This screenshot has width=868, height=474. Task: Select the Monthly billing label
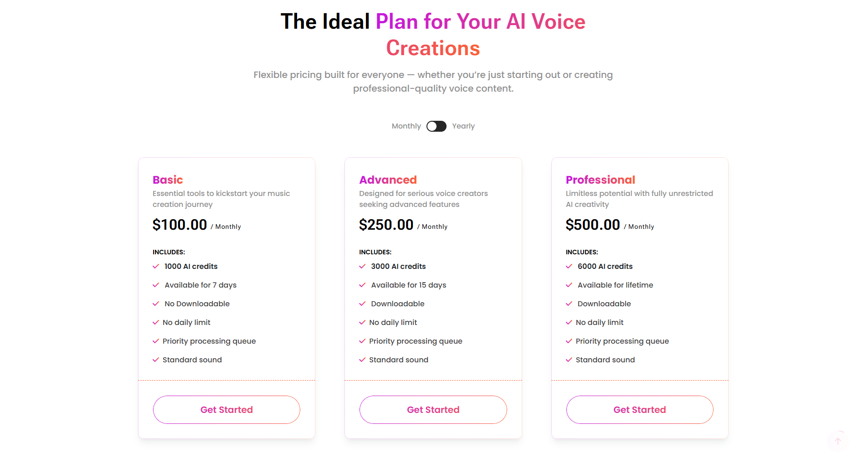(406, 126)
